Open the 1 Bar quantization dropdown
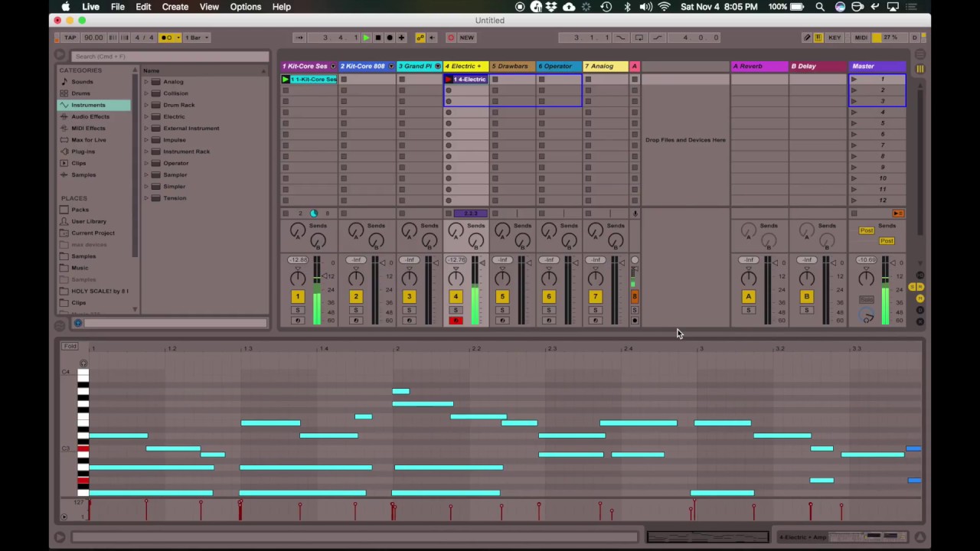Image resolution: width=980 pixels, height=551 pixels. pyautogui.click(x=195, y=37)
